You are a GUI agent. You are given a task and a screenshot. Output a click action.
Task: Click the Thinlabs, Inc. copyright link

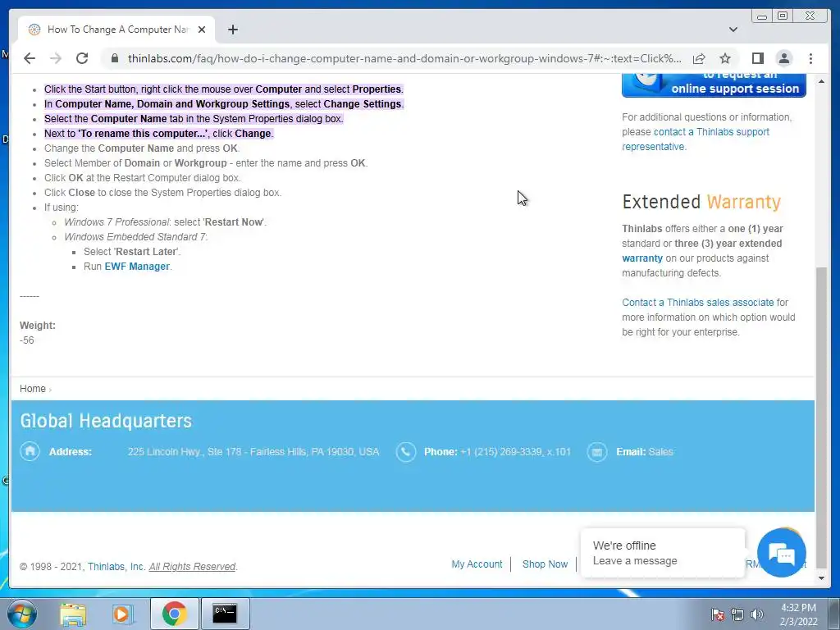[x=116, y=567]
